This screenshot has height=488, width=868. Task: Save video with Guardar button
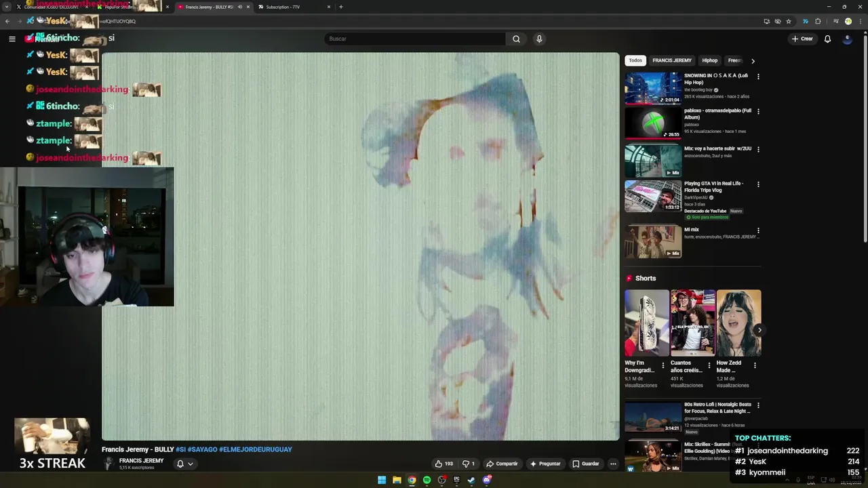point(586,464)
